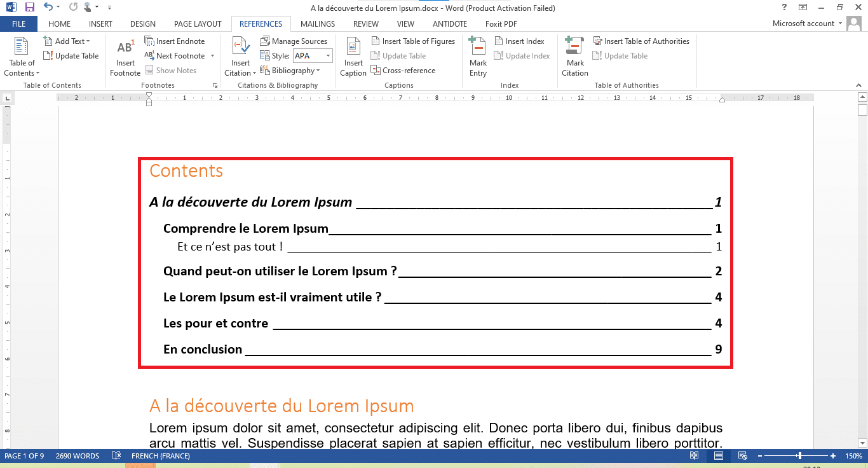The image size is (868, 468).
Task: Click the Redo icon in title bar
Action: pyautogui.click(x=73, y=8)
